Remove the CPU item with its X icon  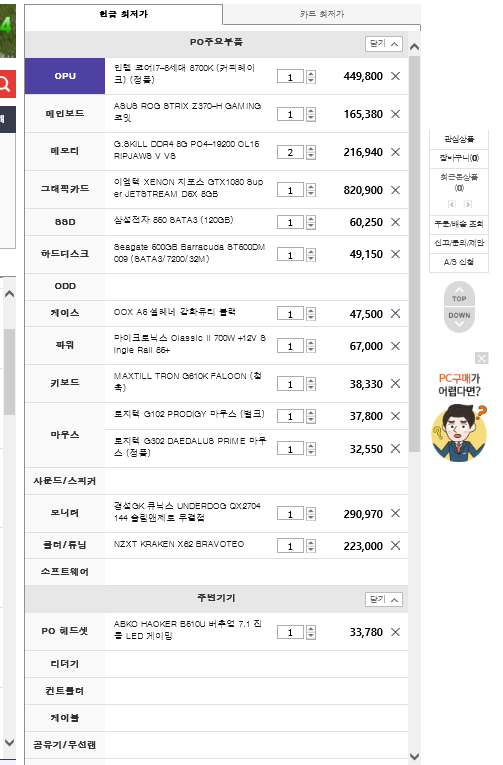click(396, 76)
